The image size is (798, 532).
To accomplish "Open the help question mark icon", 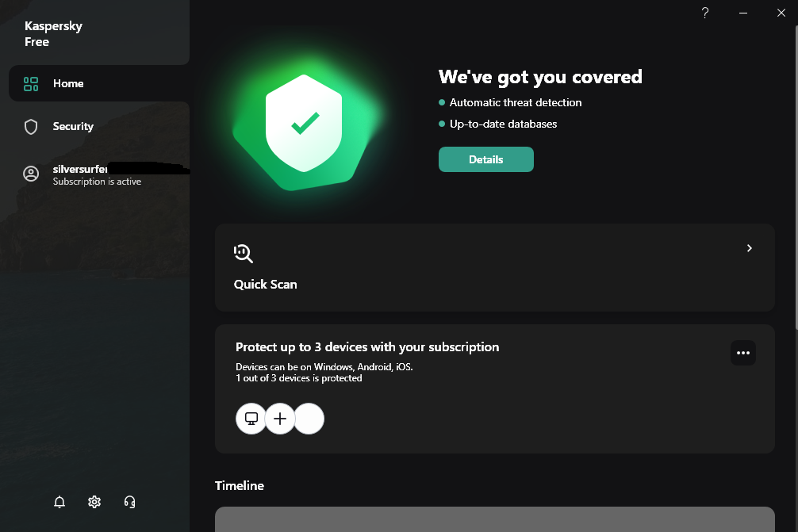I will (x=705, y=13).
